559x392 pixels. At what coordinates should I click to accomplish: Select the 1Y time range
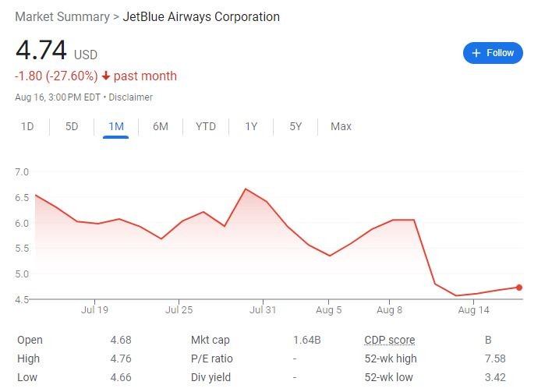[x=251, y=126]
